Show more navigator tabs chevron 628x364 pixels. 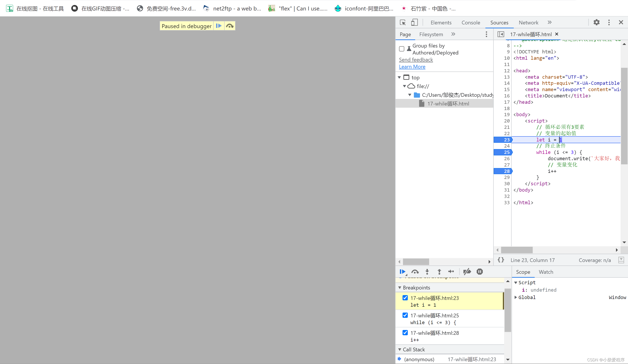(453, 34)
